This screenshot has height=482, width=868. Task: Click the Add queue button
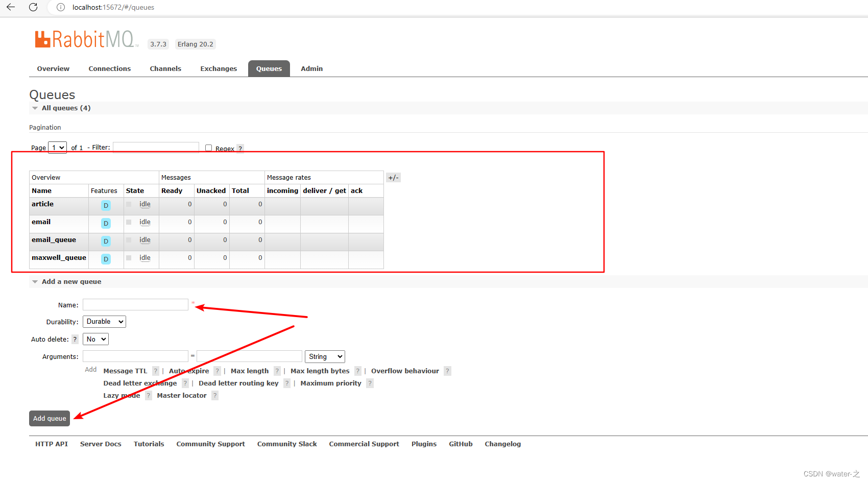click(50, 418)
